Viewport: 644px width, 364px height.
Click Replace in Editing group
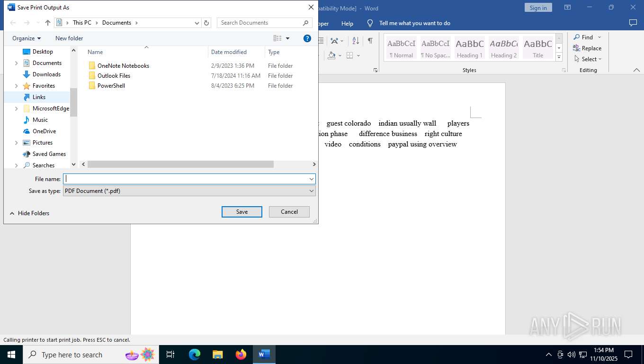click(x=587, y=48)
